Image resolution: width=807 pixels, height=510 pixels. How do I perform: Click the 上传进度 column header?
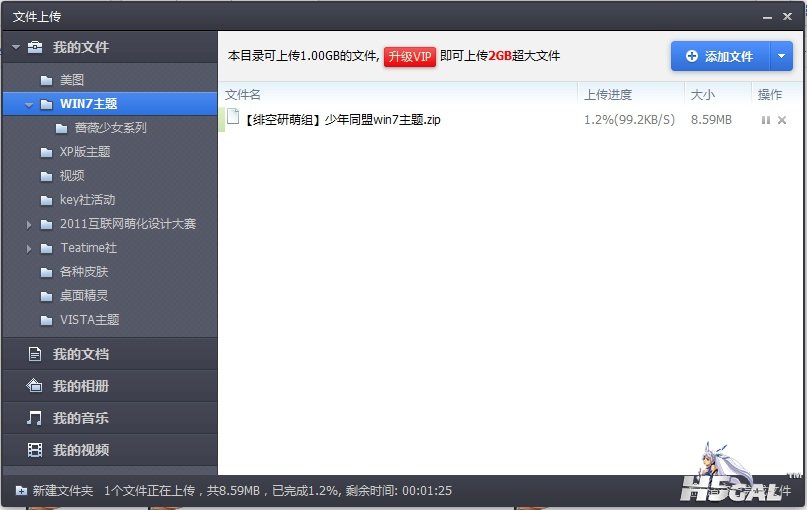(x=607, y=95)
